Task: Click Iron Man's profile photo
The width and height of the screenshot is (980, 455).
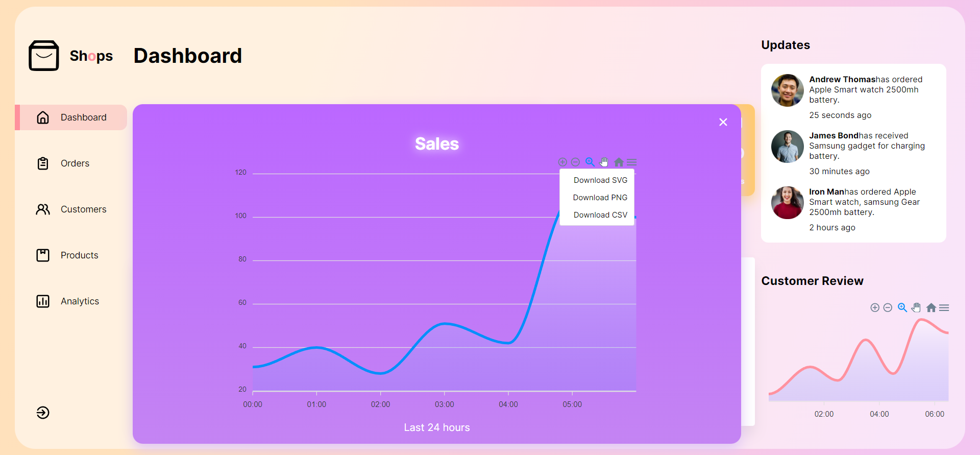Action: (x=788, y=203)
